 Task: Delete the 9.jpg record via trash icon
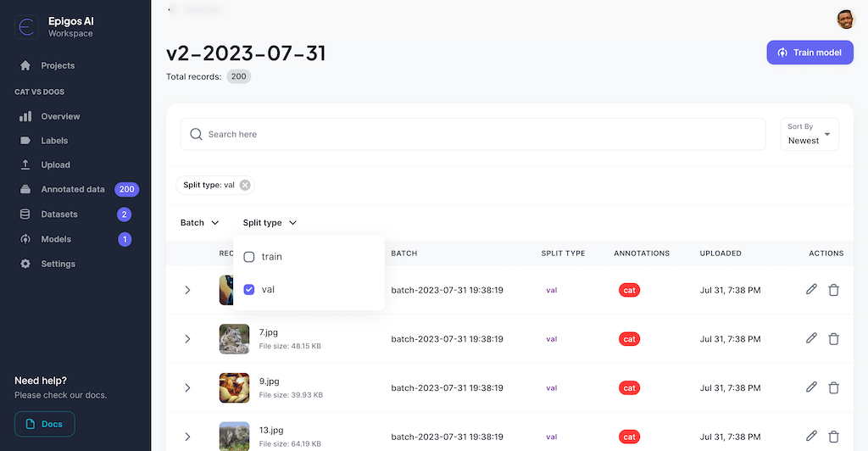click(833, 387)
